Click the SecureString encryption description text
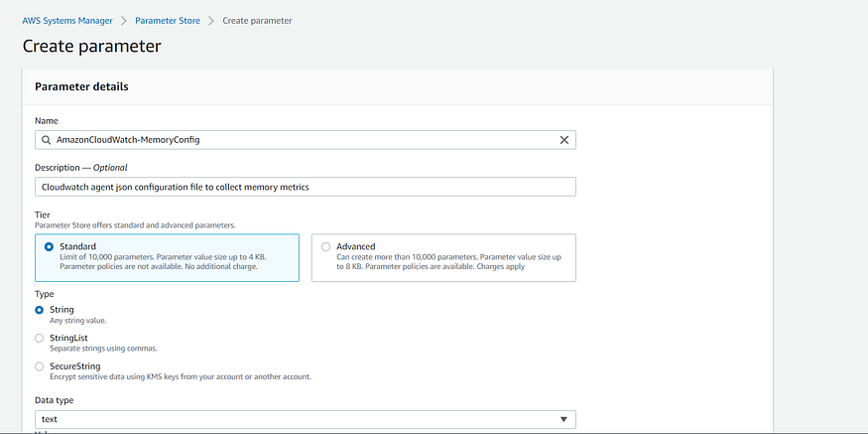 181,377
